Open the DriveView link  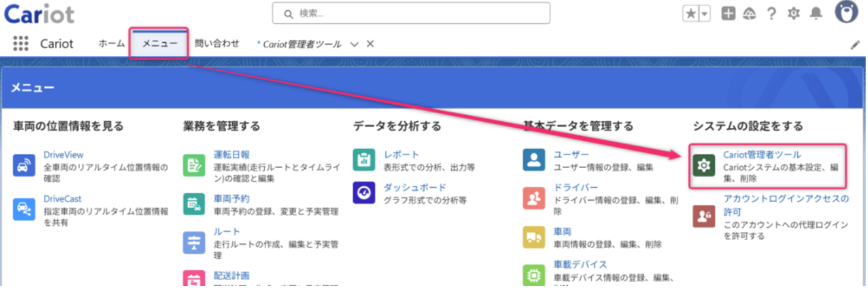tap(64, 155)
